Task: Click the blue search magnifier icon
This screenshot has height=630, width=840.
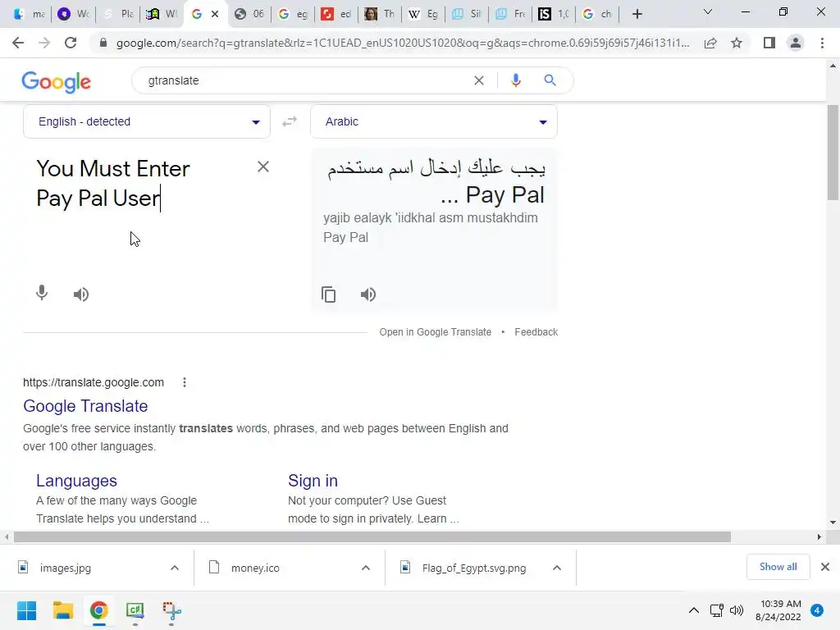Action: tap(550, 80)
